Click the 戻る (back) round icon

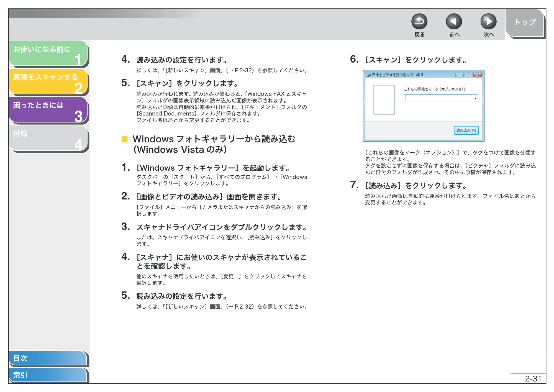click(x=419, y=22)
